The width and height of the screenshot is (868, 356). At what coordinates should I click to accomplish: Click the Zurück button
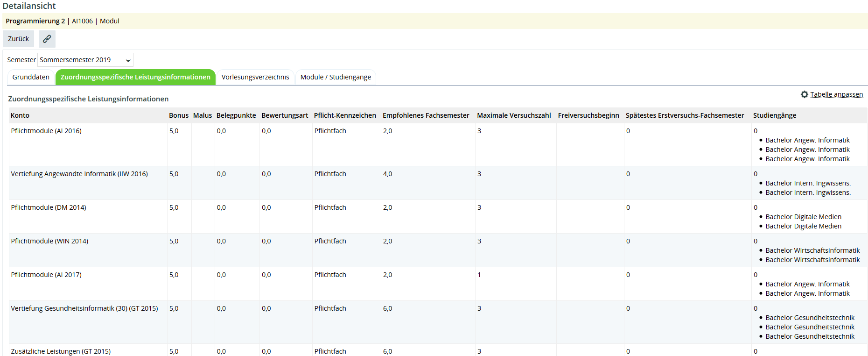tap(18, 39)
